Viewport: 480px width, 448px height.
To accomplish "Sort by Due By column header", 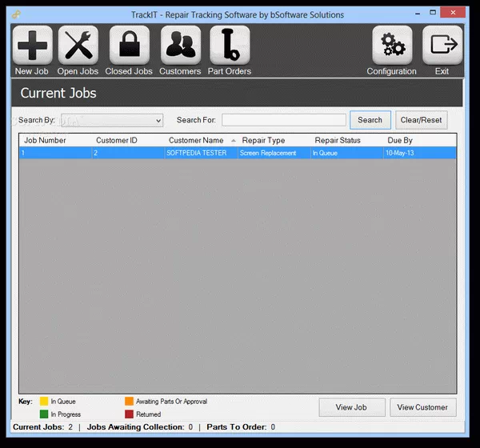I will point(400,140).
